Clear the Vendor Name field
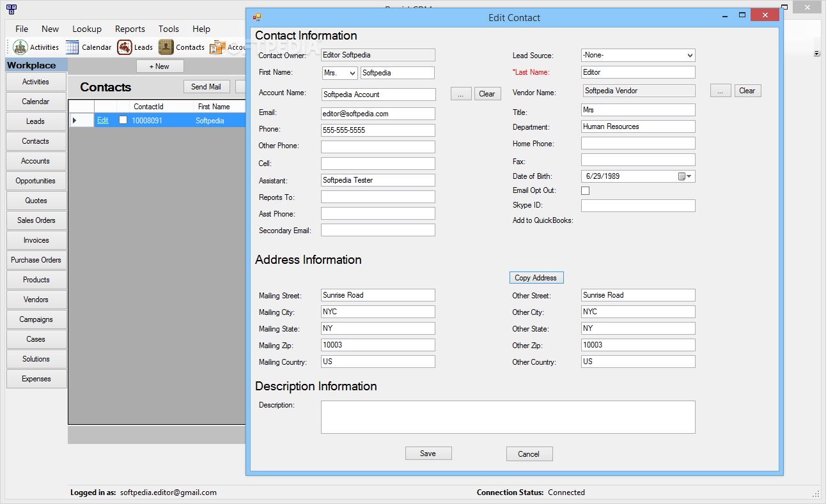The width and height of the screenshot is (826, 504). [x=747, y=91]
